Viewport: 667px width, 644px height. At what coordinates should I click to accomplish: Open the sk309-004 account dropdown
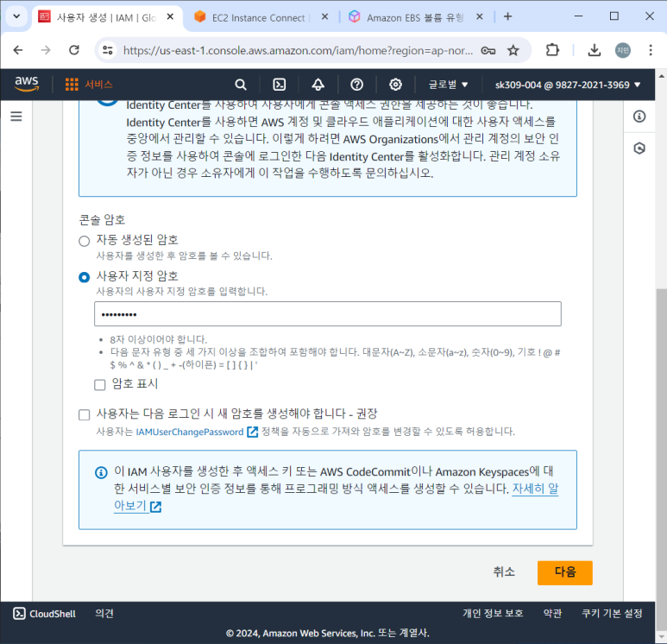(x=568, y=85)
